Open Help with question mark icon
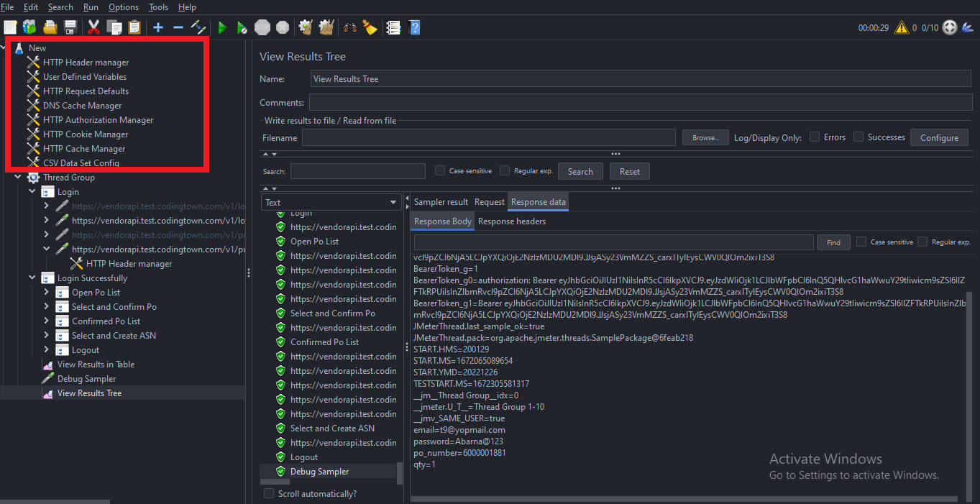Screen dimensions: 980x504 [414, 27]
